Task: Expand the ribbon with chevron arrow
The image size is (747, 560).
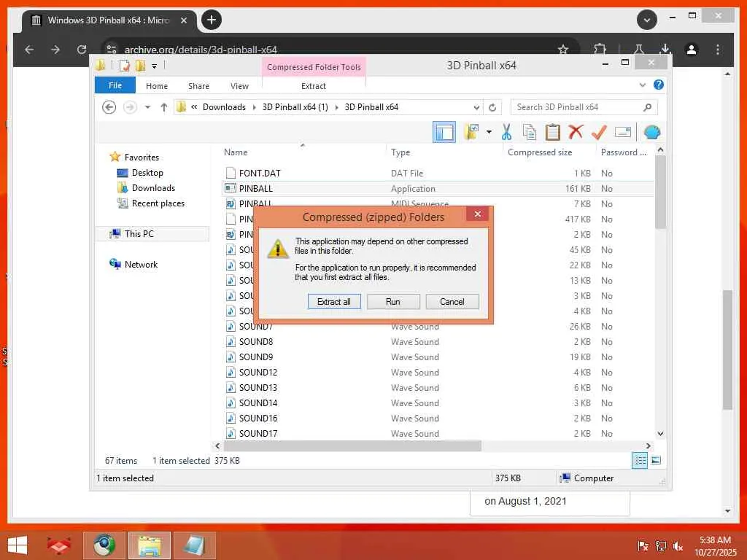Action: pyautogui.click(x=642, y=85)
